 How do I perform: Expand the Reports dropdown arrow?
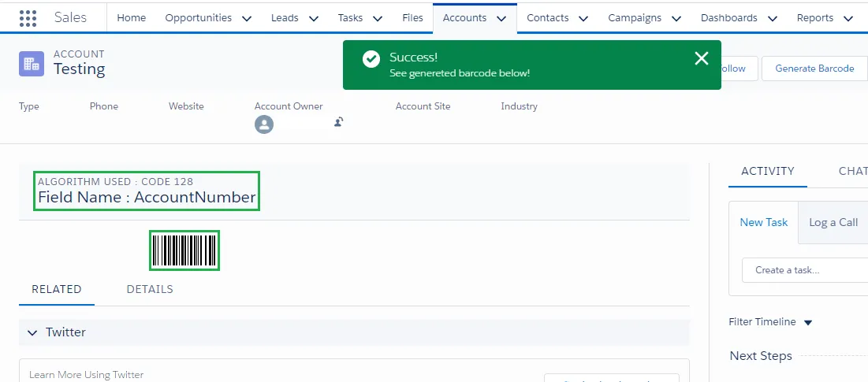848,19
